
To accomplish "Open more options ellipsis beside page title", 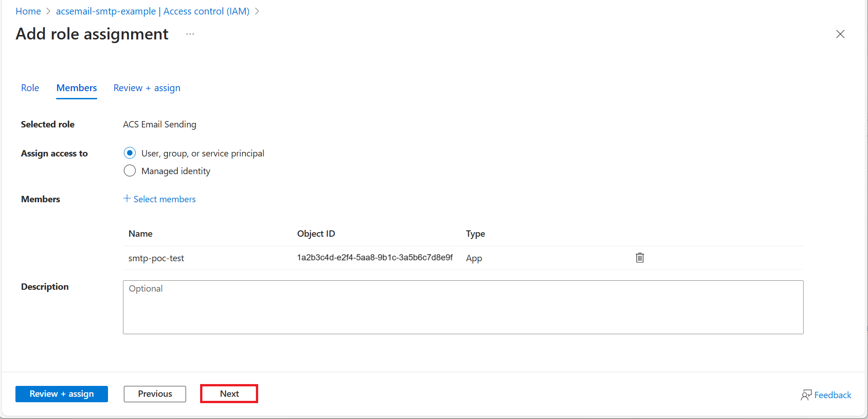I will tap(190, 34).
